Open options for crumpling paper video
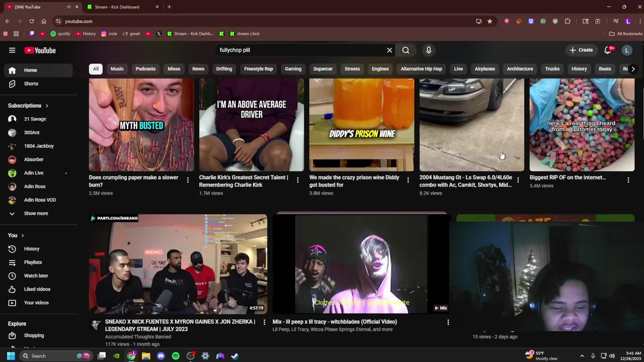The image size is (644, 362). [188, 180]
